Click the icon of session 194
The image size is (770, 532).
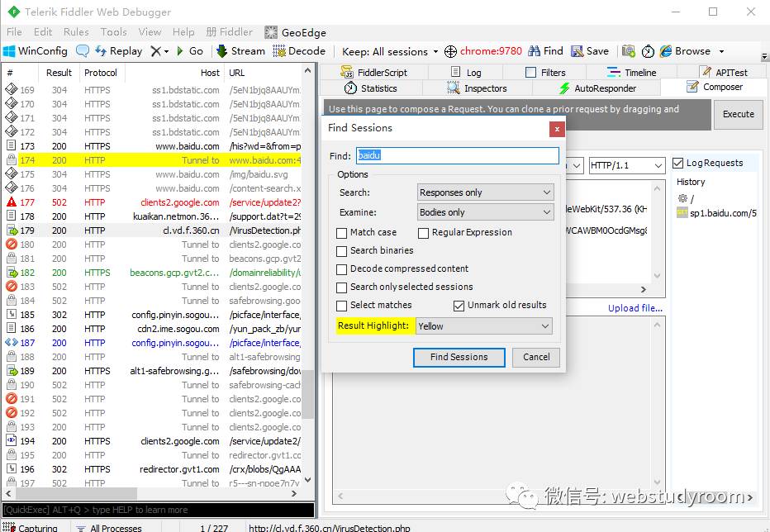coord(12,440)
